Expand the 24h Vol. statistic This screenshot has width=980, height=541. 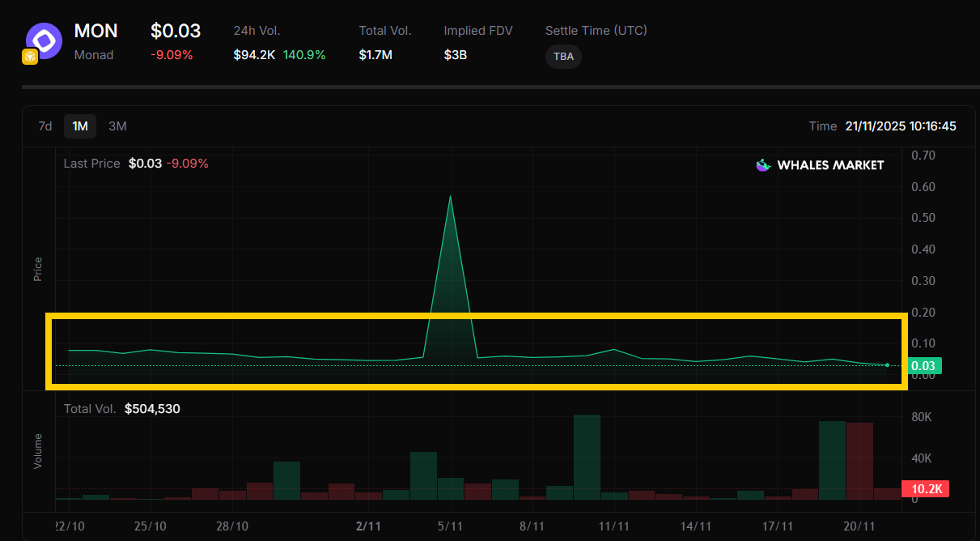click(x=256, y=30)
